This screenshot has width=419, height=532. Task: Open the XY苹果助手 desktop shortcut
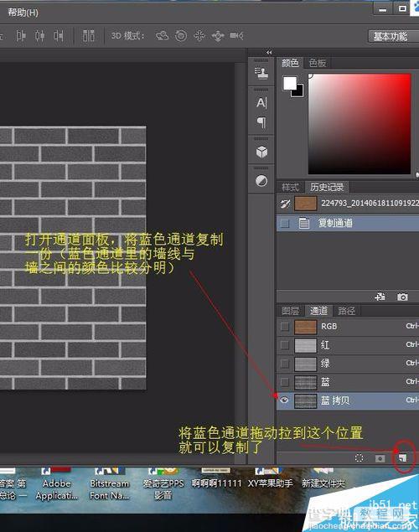(270, 478)
